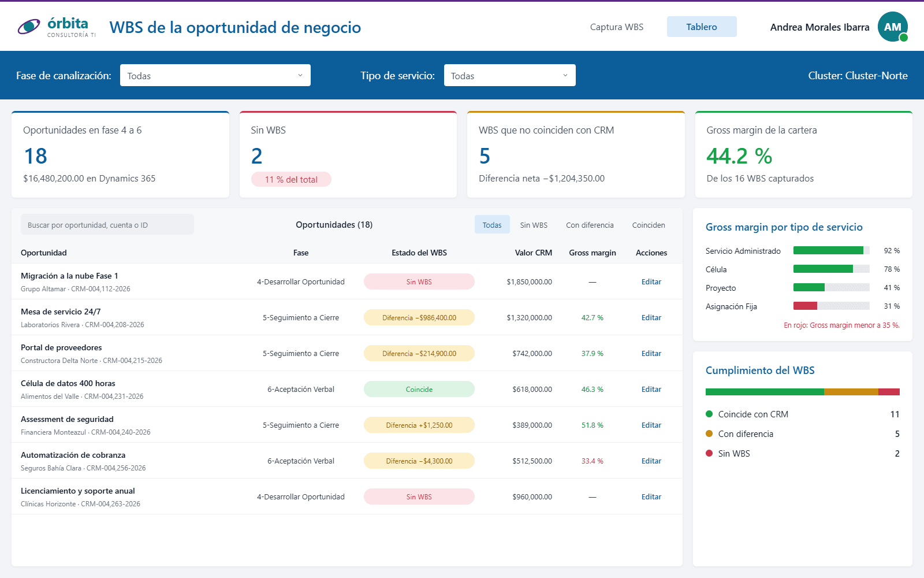Open the WBS que no coinciden con CRM card
924x578 pixels.
[x=576, y=154]
